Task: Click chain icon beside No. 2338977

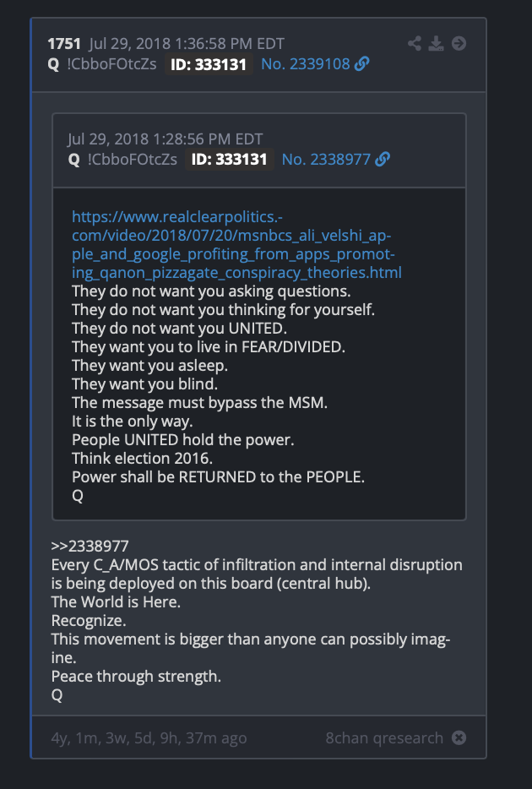Action: point(383,160)
